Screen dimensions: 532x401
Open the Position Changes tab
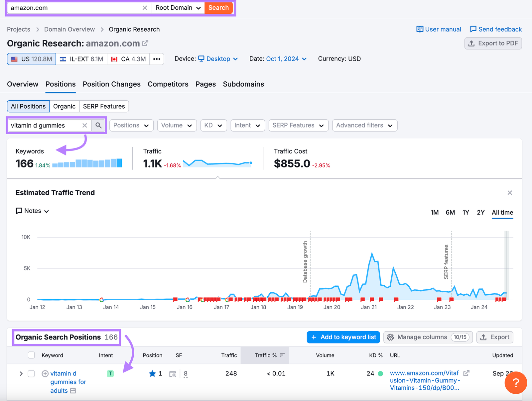(111, 84)
